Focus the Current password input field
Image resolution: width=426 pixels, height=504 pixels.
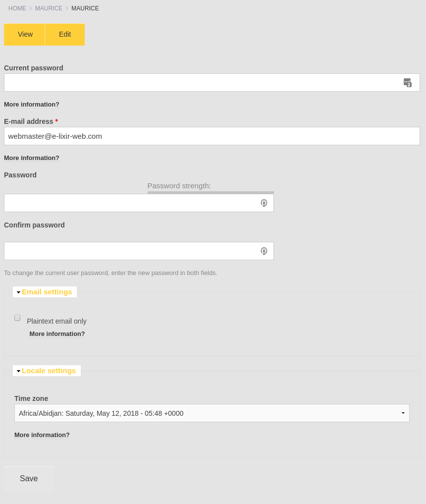[203, 83]
